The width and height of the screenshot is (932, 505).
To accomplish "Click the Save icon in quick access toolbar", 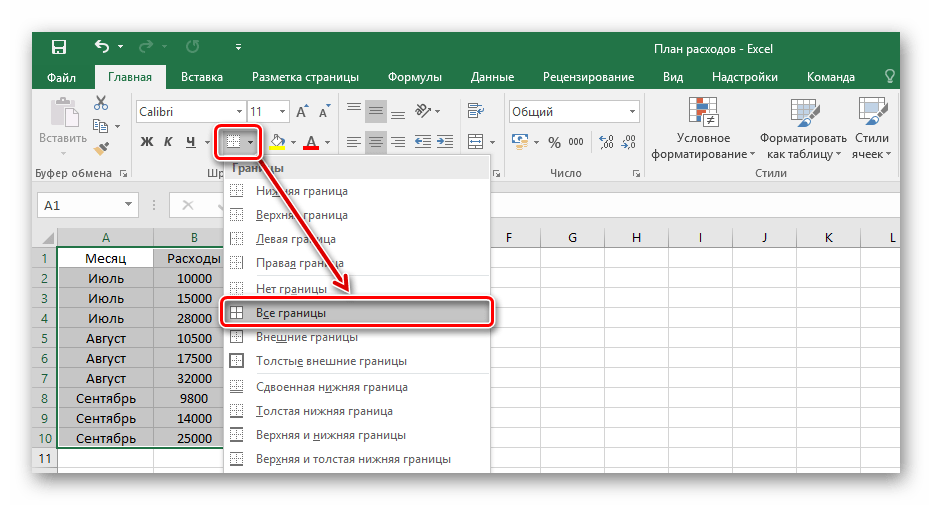I will tap(59, 47).
